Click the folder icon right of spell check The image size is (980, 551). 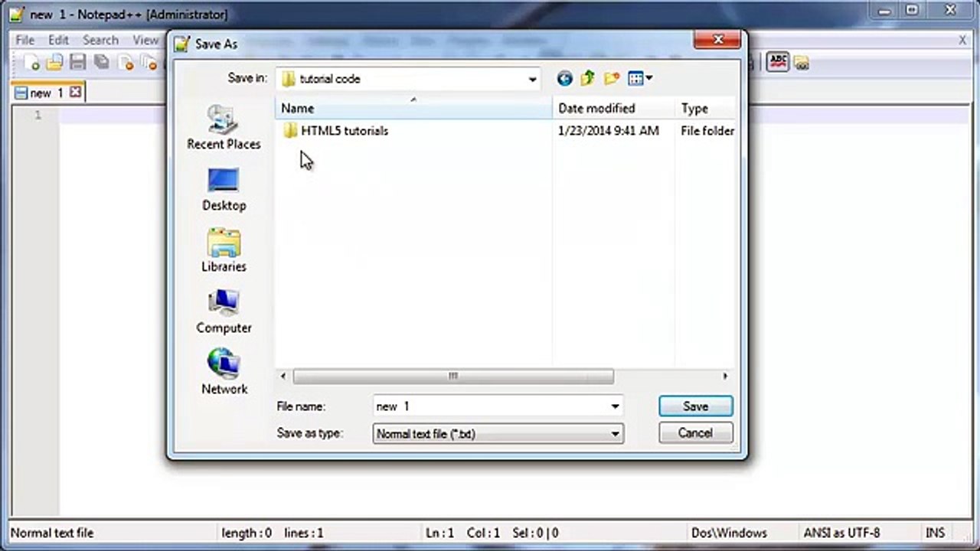(x=801, y=64)
